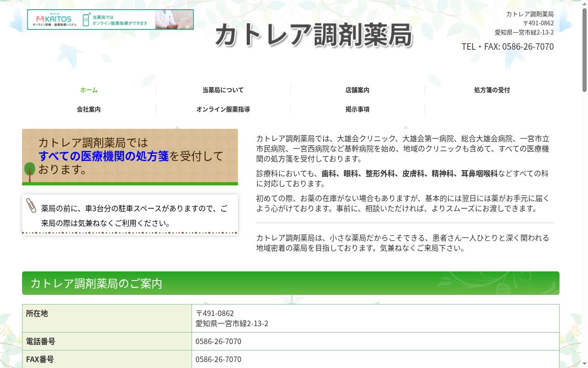Click the parking note about 車3台分の駐車スペース

click(134, 216)
